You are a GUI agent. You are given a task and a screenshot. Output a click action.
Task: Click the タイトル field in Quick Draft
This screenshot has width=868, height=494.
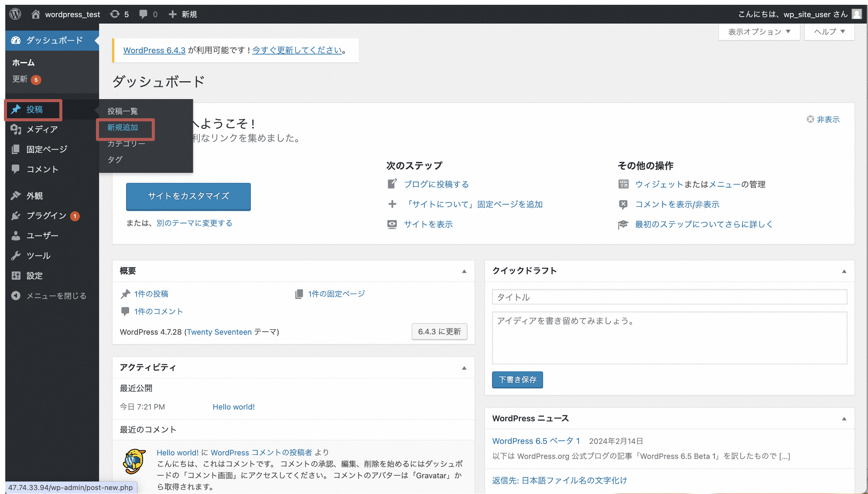(x=670, y=297)
